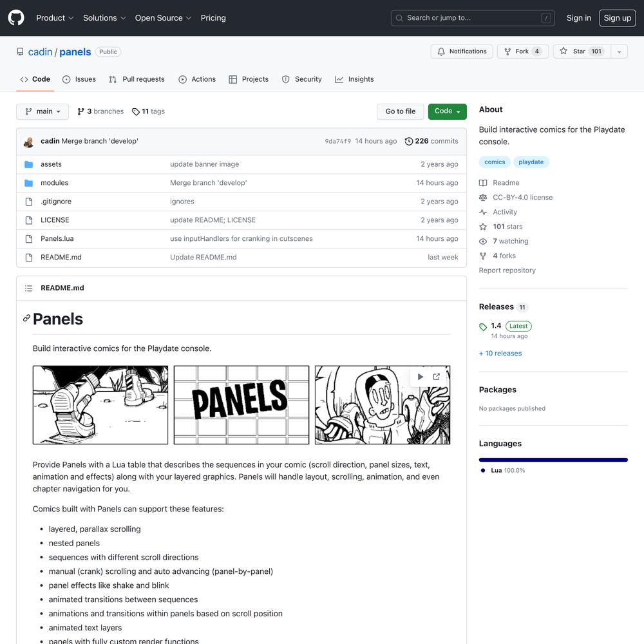This screenshot has width=644, height=644.
Task: Click the Notifications bell button
Action: coord(462,52)
